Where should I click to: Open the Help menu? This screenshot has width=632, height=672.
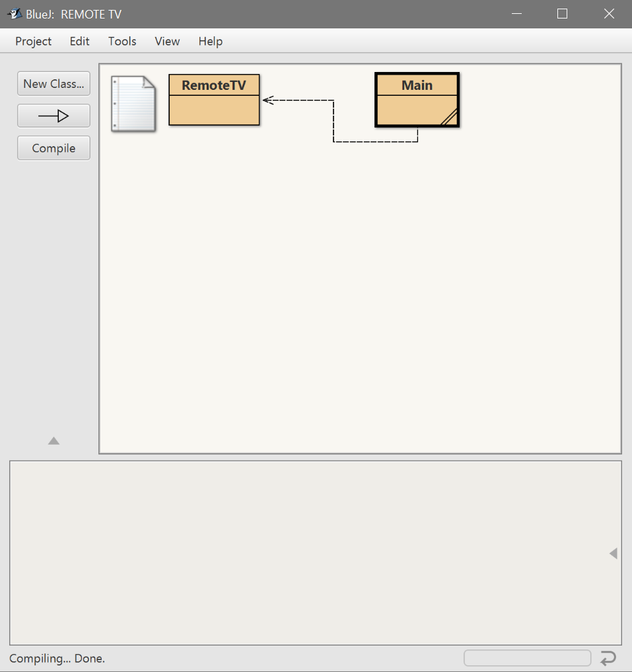point(211,41)
